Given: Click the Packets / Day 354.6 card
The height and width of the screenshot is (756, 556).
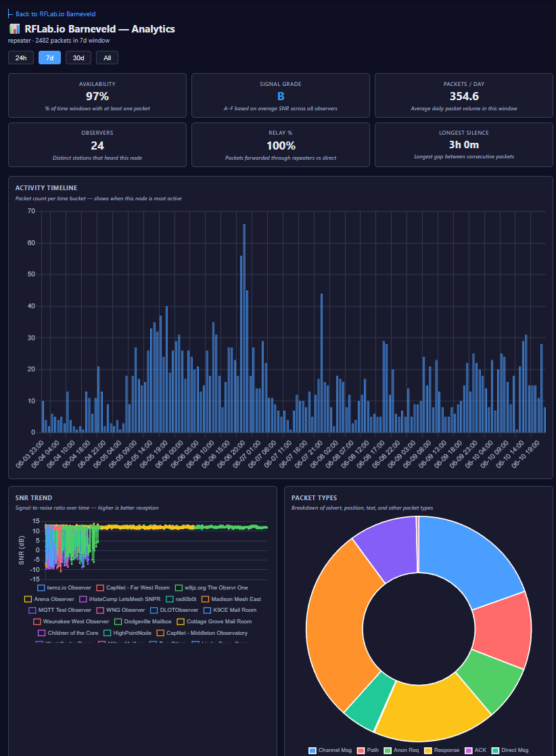Looking at the screenshot, I should click(x=463, y=95).
